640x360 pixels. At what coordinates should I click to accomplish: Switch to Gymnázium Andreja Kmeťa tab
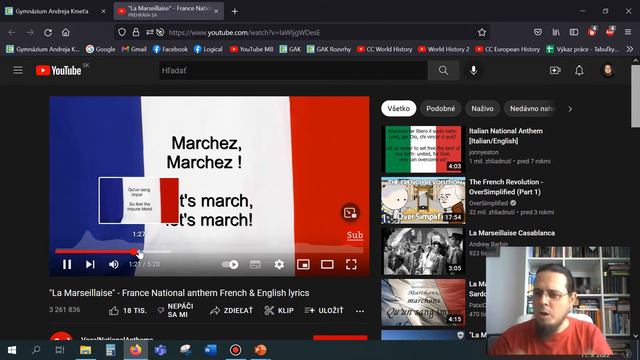click(55, 11)
